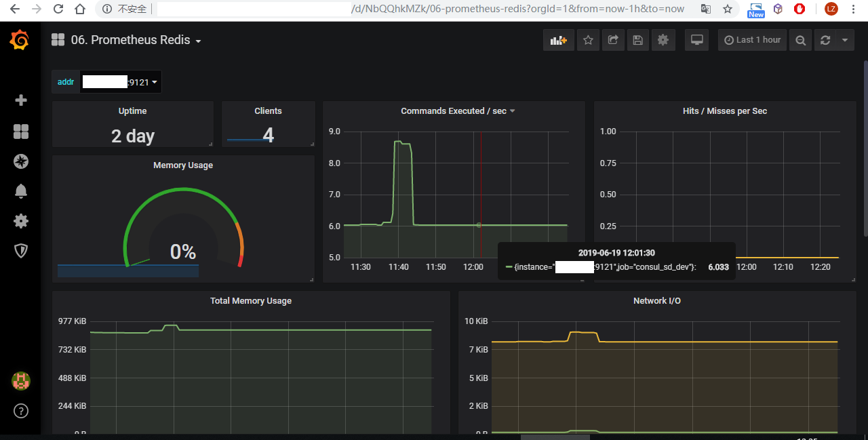Open refresh interval dropdown arrow
This screenshot has width=868, height=440.
click(845, 40)
